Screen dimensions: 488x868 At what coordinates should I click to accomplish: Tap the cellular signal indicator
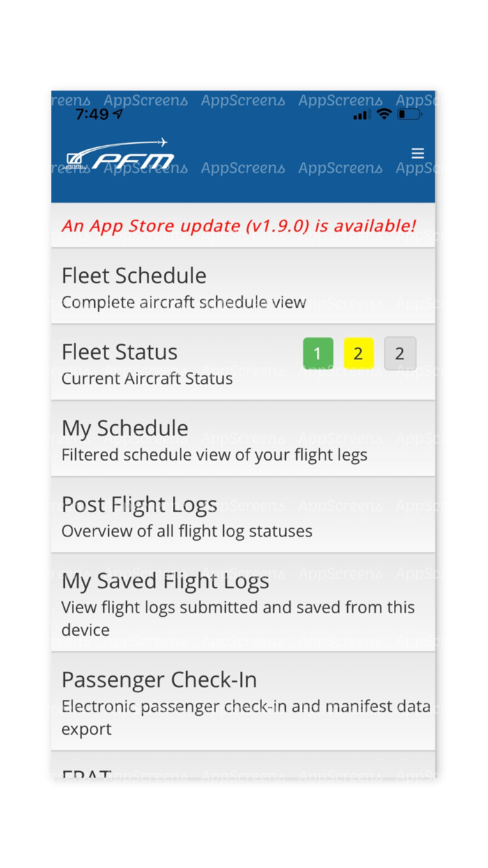[360, 114]
